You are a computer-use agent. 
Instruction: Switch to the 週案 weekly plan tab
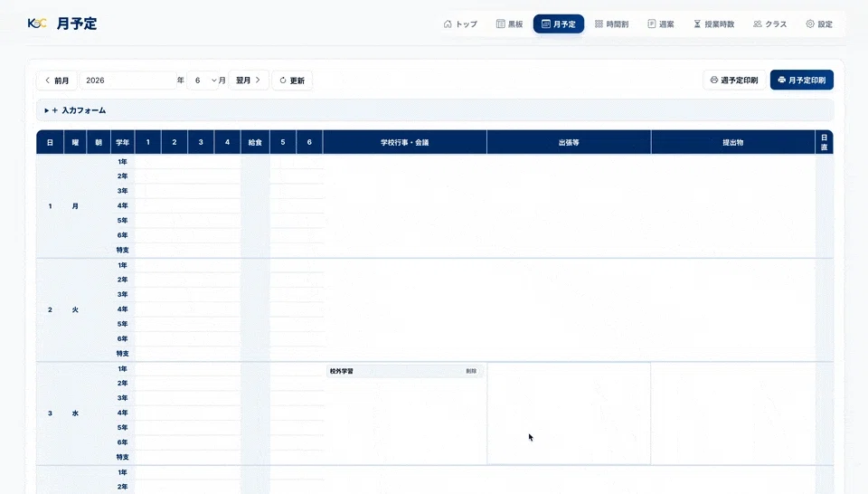[x=661, y=24]
